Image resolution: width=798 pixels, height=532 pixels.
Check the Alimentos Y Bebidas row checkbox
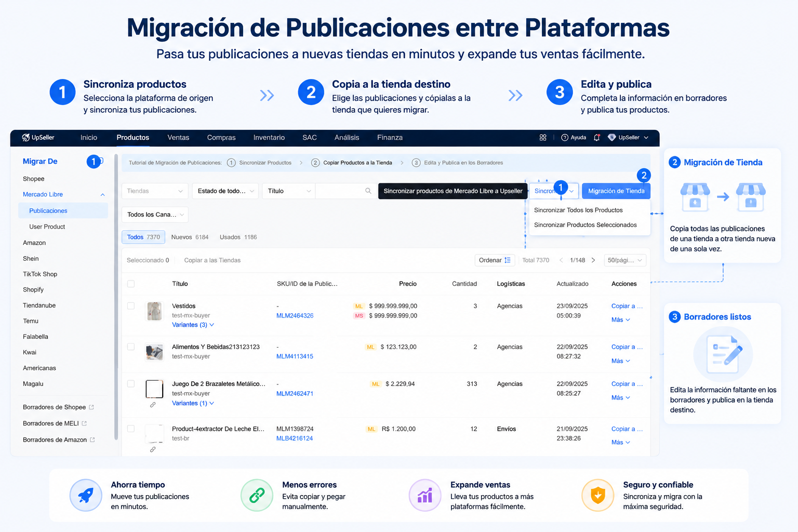coord(131,347)
